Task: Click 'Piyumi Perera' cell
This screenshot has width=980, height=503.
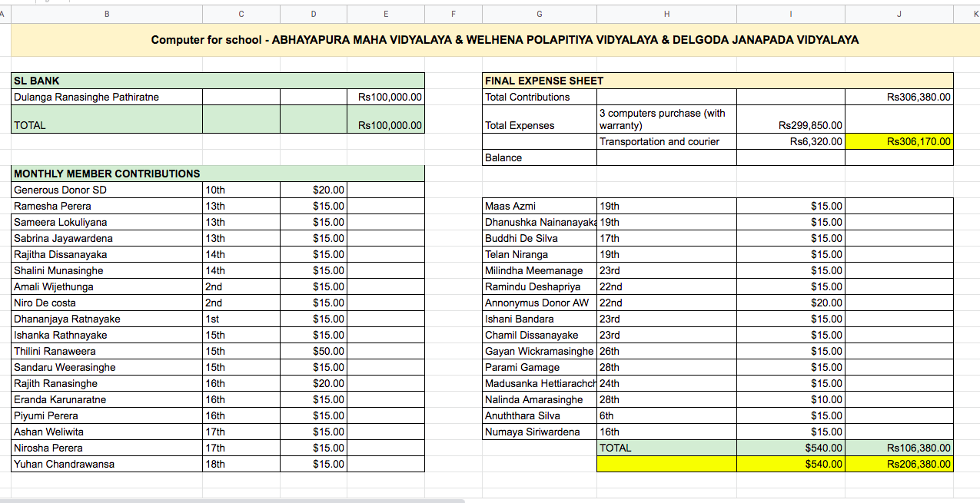Action: point(107,415)
